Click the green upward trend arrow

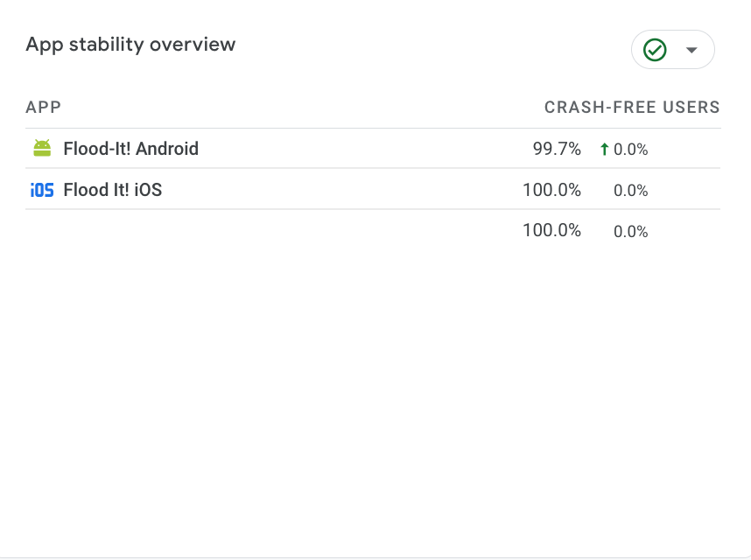603,149
